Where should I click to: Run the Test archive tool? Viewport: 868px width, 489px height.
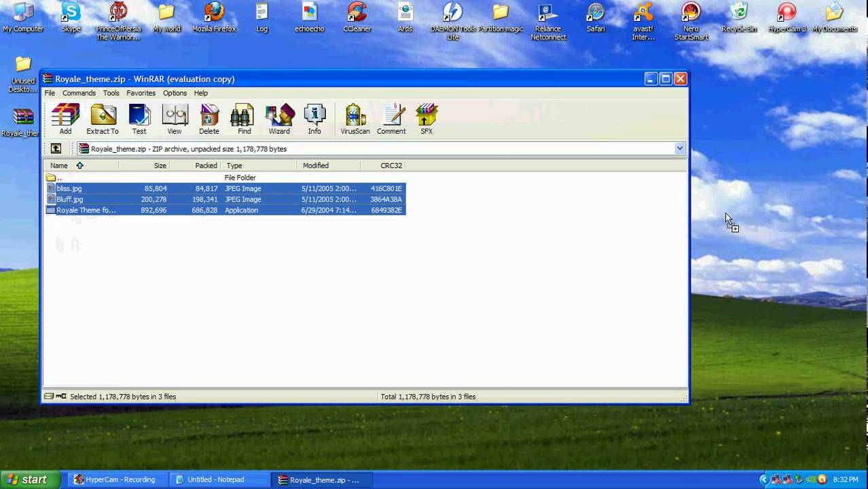pos(139,120)
